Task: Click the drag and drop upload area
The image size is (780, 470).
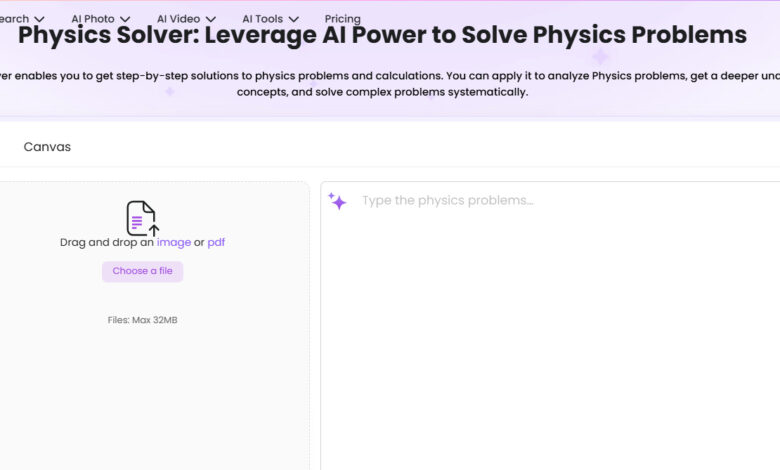Action: pos(154,325)
